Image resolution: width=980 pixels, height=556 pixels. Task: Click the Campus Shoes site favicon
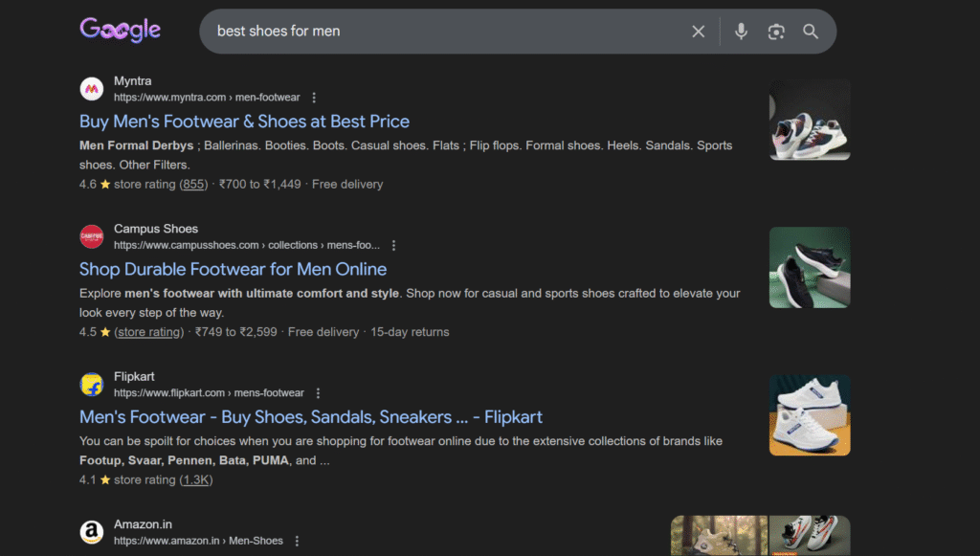(x=92, y=236)
